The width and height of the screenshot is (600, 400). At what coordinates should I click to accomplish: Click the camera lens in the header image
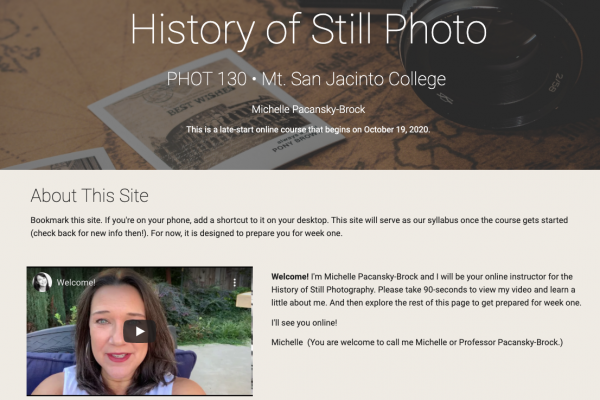point(494,63)
